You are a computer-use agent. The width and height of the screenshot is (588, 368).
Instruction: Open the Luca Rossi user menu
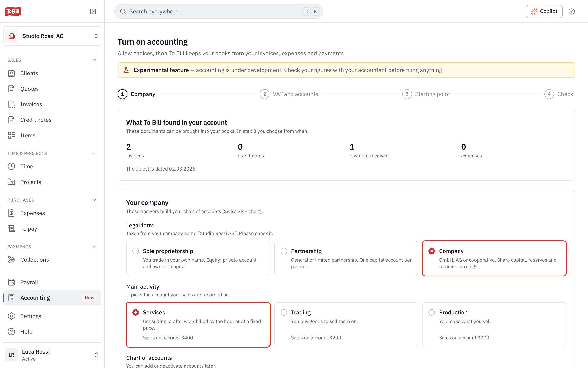coord(52,355)
